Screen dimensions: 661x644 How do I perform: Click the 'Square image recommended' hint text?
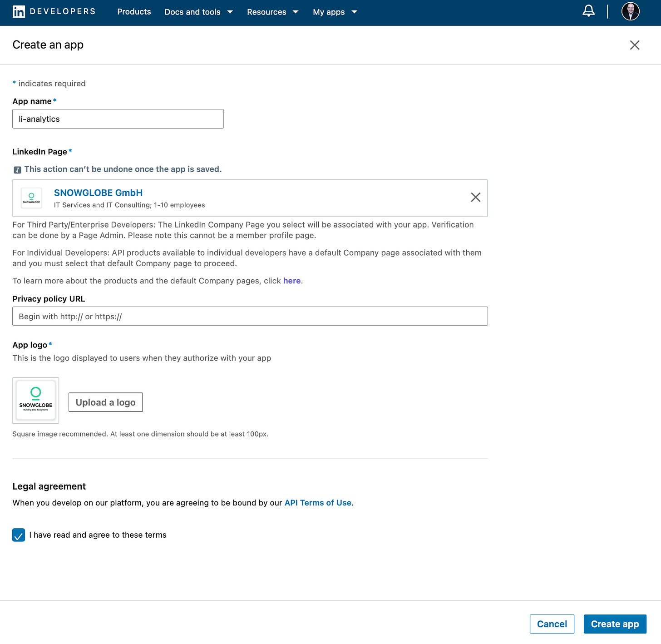[140, 434]
